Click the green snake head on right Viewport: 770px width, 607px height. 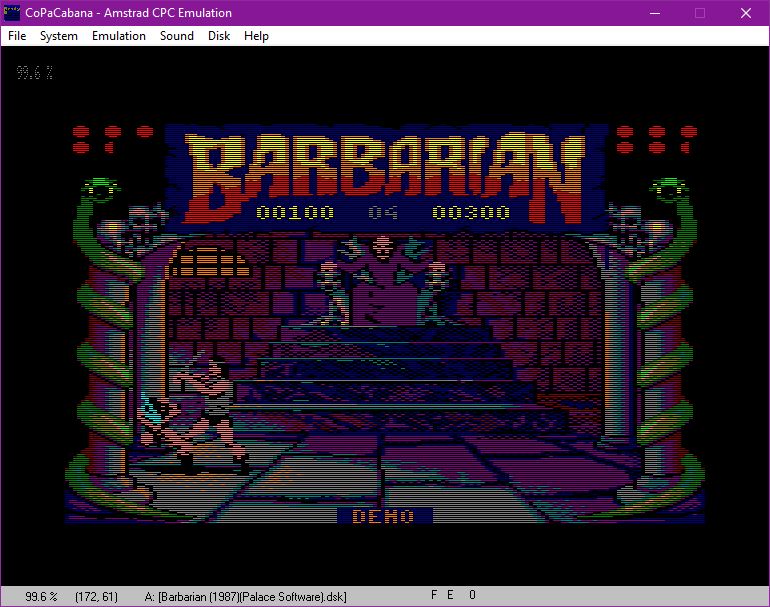(670, 190)
